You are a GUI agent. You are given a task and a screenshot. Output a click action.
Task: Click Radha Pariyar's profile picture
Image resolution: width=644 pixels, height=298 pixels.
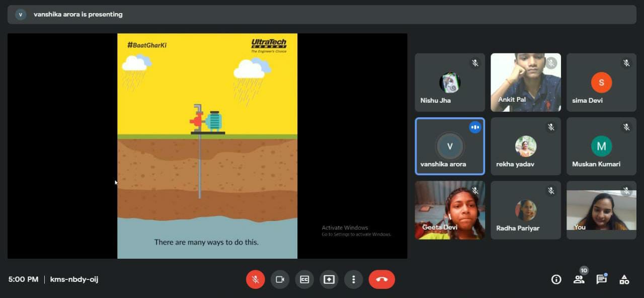(525, 210)
